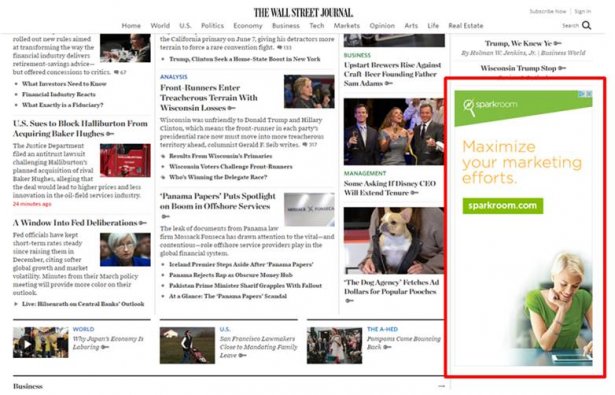This screenshot has width=615, height=395.
Task: Open comments on Wisconsin Losses analysis
Action: 310,145
